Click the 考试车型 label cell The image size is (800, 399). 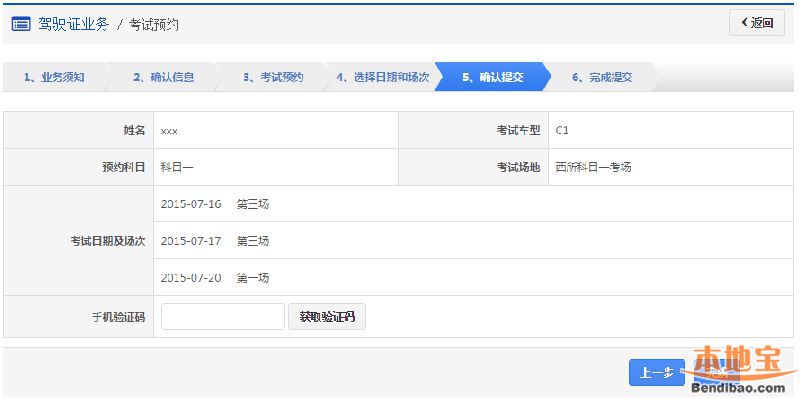(x=473, y=131)
